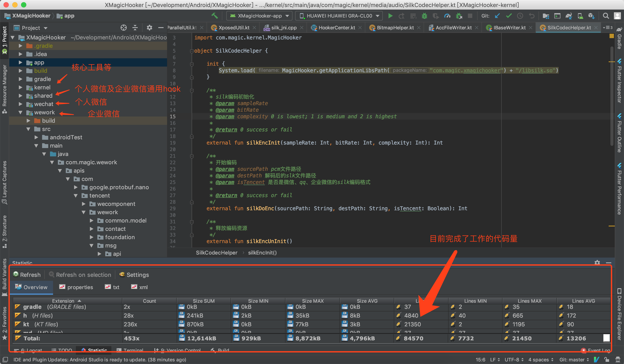Collapse the wework module folder

[21, 112]
